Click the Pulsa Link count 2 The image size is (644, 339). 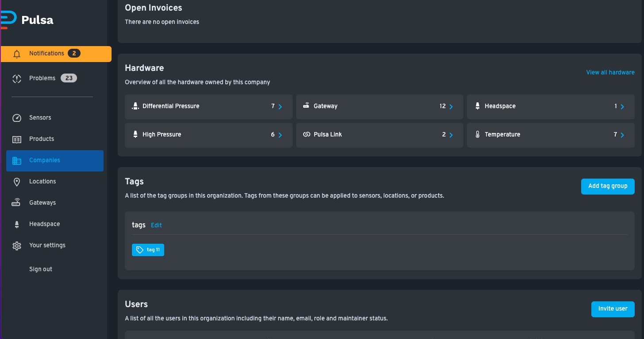(x=444, y=134)
